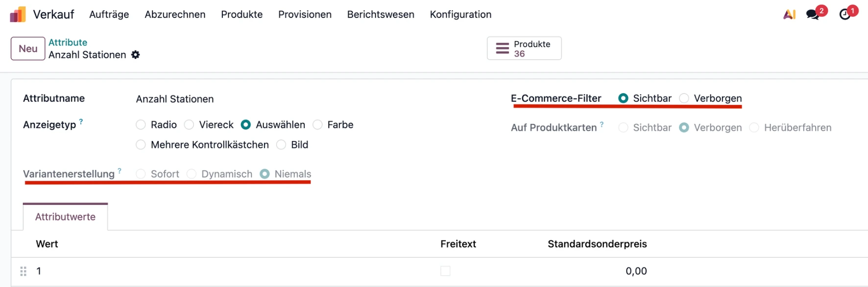
Task: Select the Bild display type option
Action: [x=281, y=144]
